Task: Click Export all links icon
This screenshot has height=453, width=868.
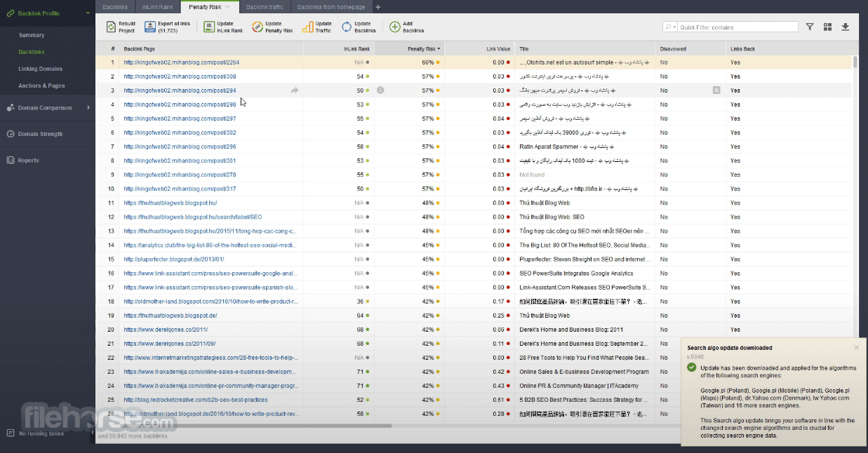Action: point(150,27)
